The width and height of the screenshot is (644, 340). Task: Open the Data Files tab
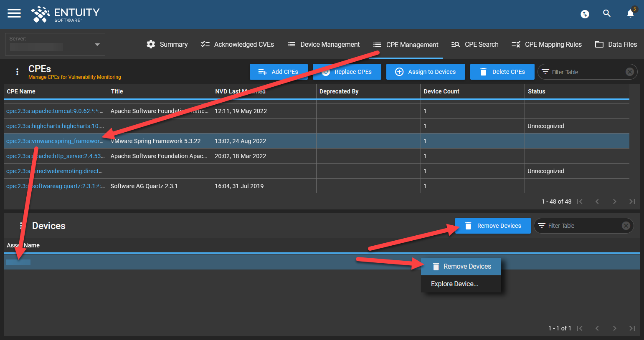click(616, 44)
